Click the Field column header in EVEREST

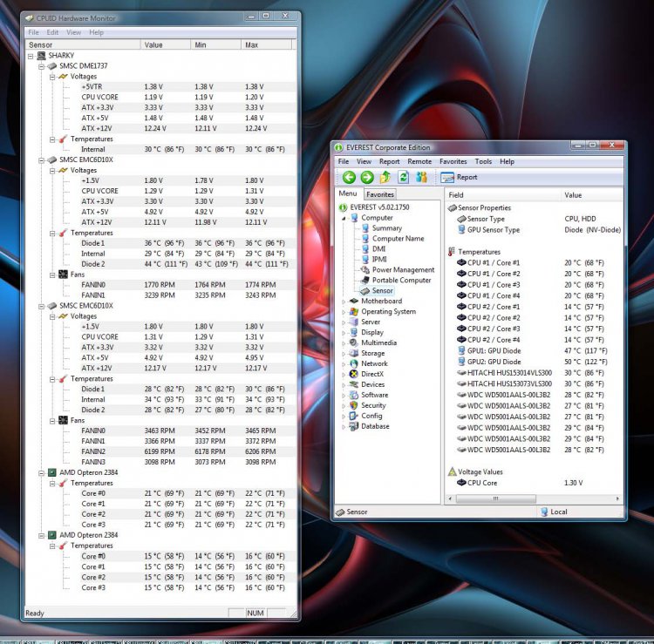click(x=502, y=194)
